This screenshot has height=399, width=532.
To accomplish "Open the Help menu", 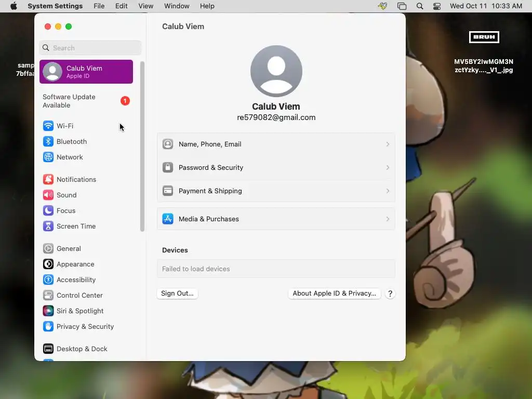I will click(x=207, y=6).
